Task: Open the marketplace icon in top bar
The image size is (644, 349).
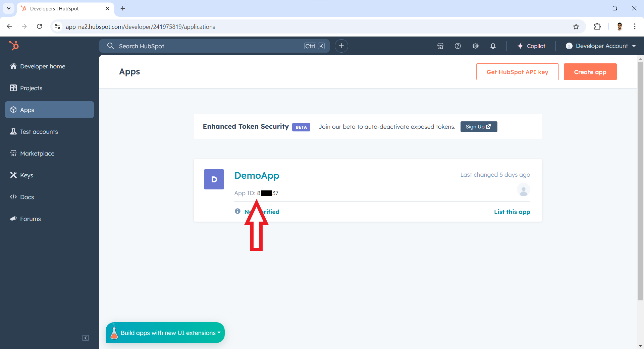Action: coord(440,46)
